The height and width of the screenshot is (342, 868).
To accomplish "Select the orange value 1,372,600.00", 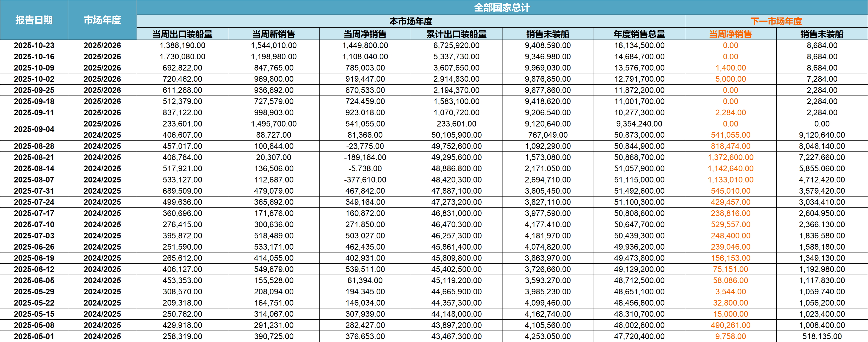I will click(x=730, y=157).
